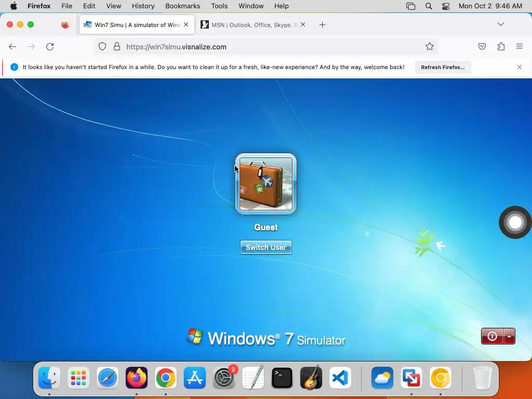The image size is (532, 399).
Task: Open the Edit menu
Action: 89,6
